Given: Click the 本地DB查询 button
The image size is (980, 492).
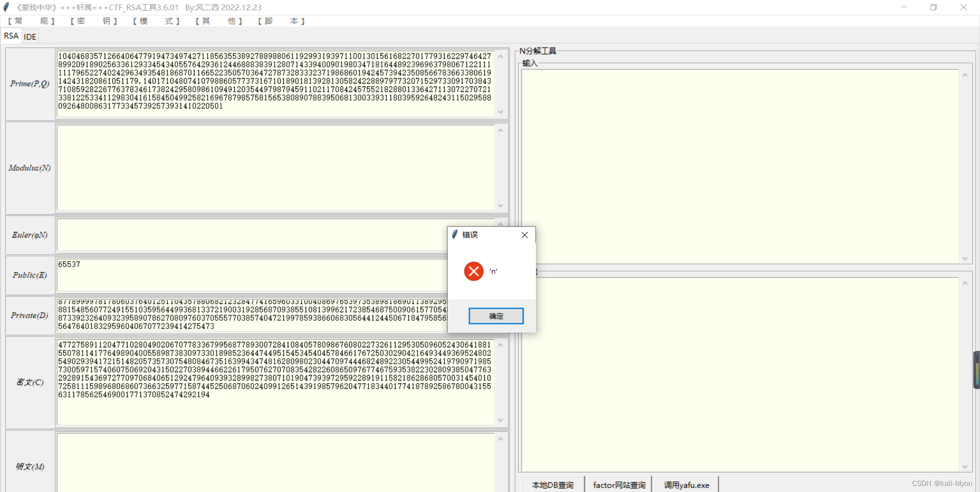Looking at the screenshot, I should 552,485.
